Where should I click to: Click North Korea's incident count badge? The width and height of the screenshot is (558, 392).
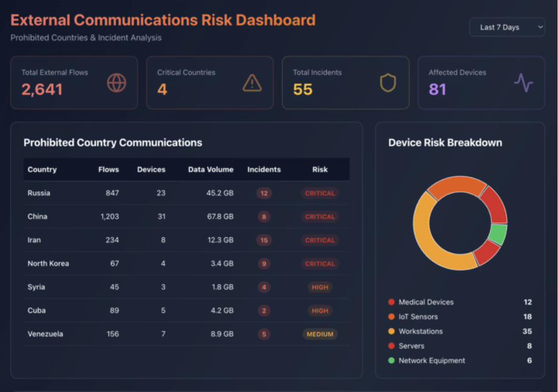coord(263,264)
